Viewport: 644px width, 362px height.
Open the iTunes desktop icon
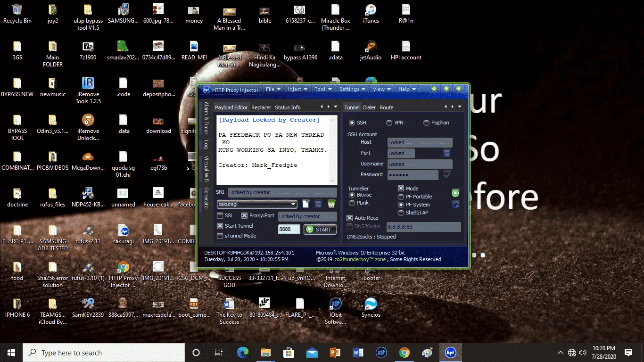click(371, 14)
